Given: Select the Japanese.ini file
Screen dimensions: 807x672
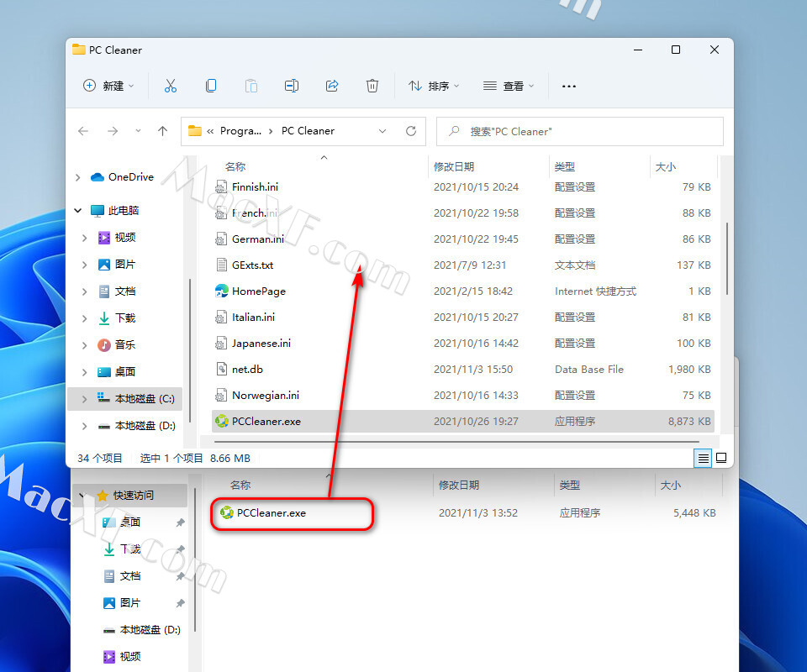Looking at the screenshot, I should pos(462,343).
